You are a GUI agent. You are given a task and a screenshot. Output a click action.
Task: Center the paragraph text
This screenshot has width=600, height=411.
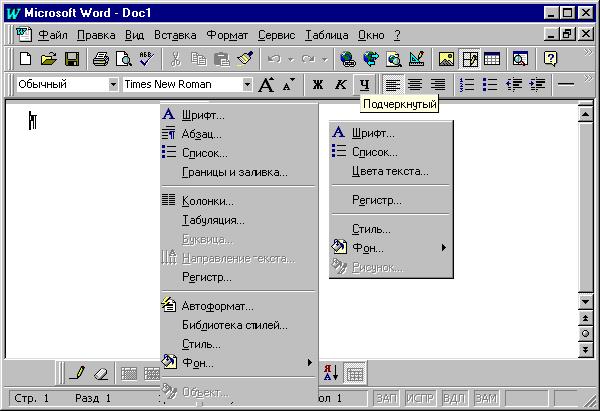click(415, 85)
